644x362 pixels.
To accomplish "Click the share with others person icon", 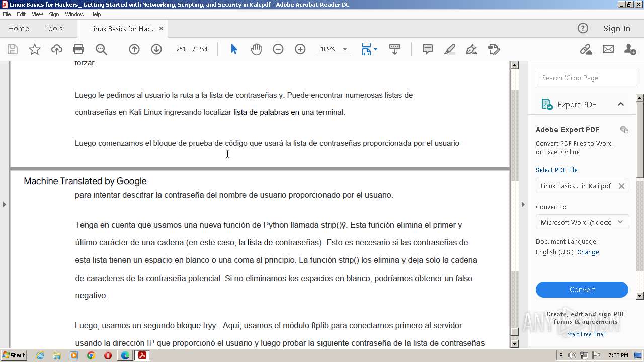I will 630,49.
